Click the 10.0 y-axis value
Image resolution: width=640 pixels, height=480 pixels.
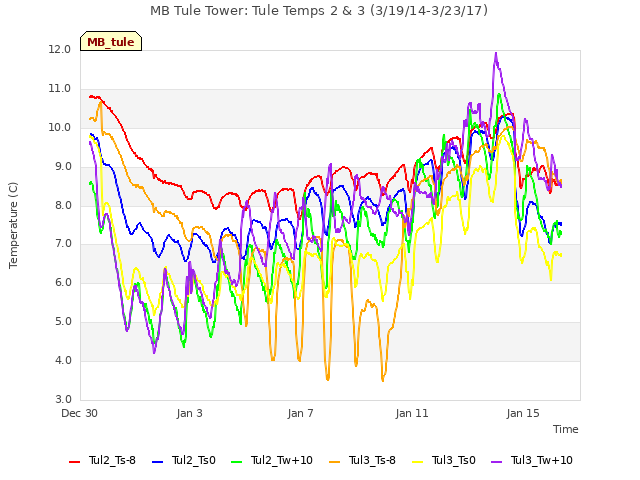pyautogui.click(x=60, y=127)
